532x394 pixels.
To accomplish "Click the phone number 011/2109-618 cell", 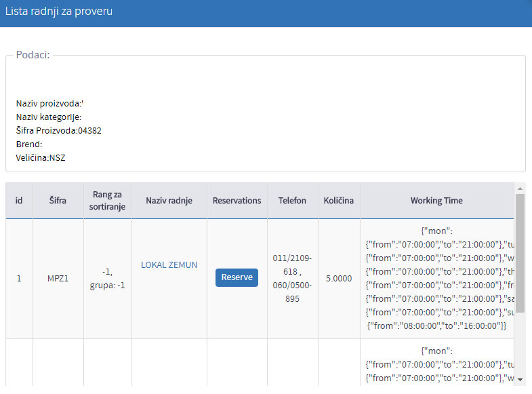I will point(292,278).
